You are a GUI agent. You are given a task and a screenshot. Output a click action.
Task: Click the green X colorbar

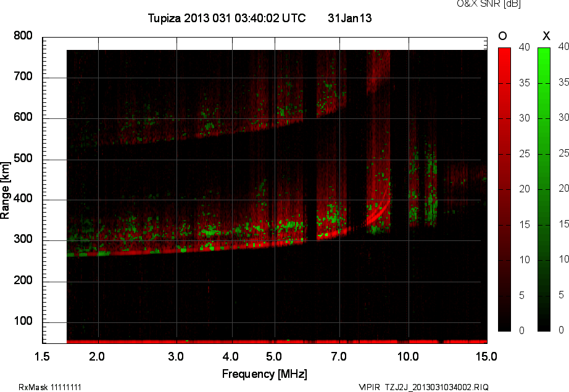coord(544,189)
